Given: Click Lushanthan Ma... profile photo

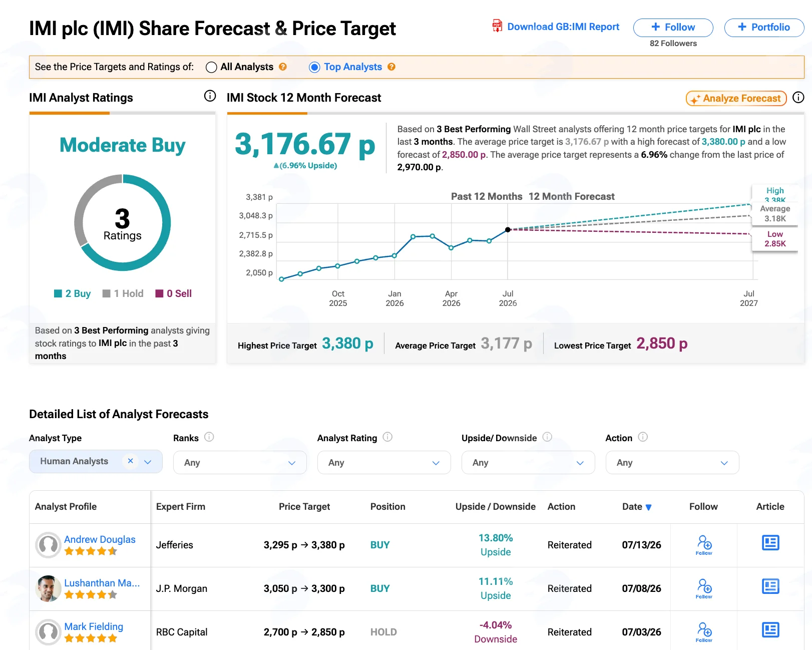Looking at the screenshot, I should coord(49,588).
